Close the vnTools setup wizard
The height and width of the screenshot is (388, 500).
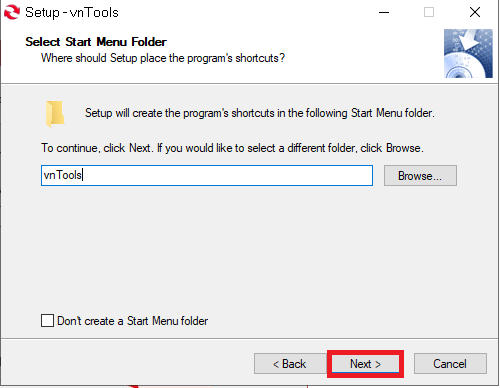tap(475, 13)
